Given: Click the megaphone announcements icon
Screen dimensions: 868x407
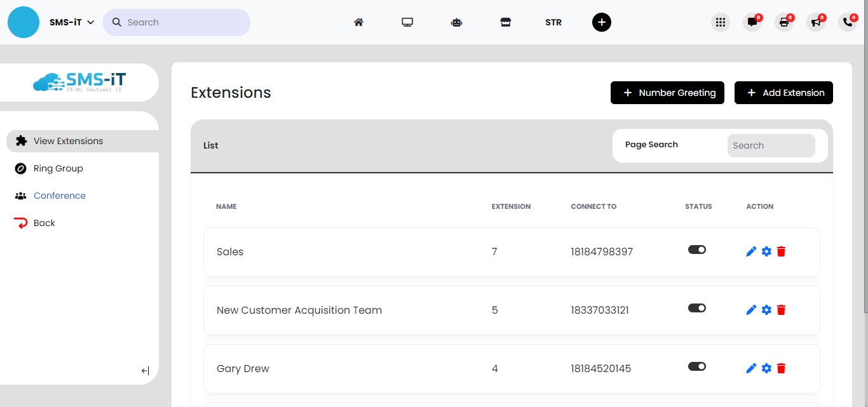Looking at the screenshot, I should click(815, 22).
